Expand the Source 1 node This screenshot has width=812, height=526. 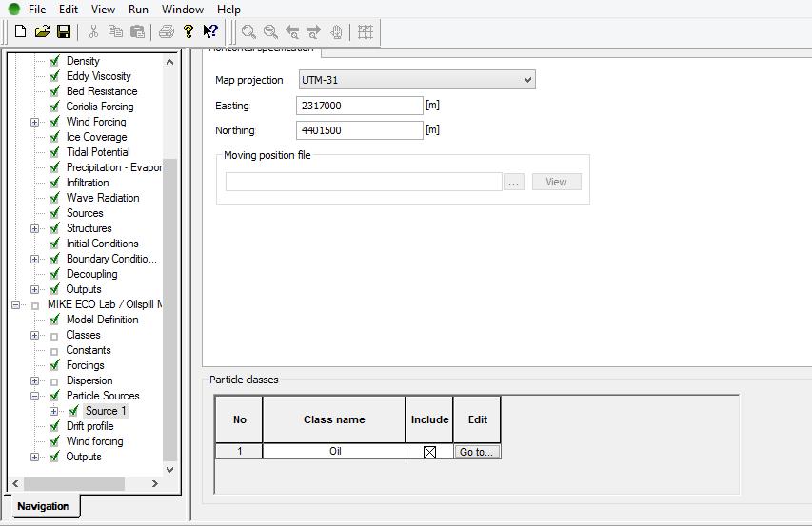click(53, 411)
